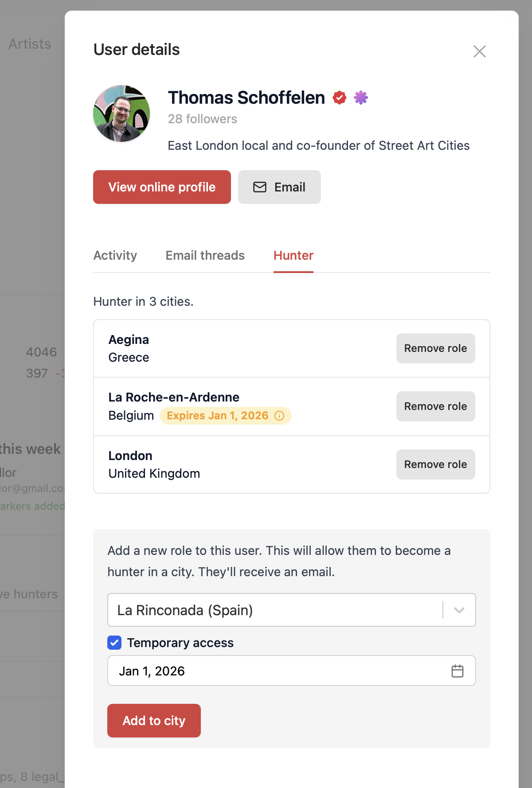Select the Hunter tab
This screenshot has height=788, width=532.
coord(293,256)
